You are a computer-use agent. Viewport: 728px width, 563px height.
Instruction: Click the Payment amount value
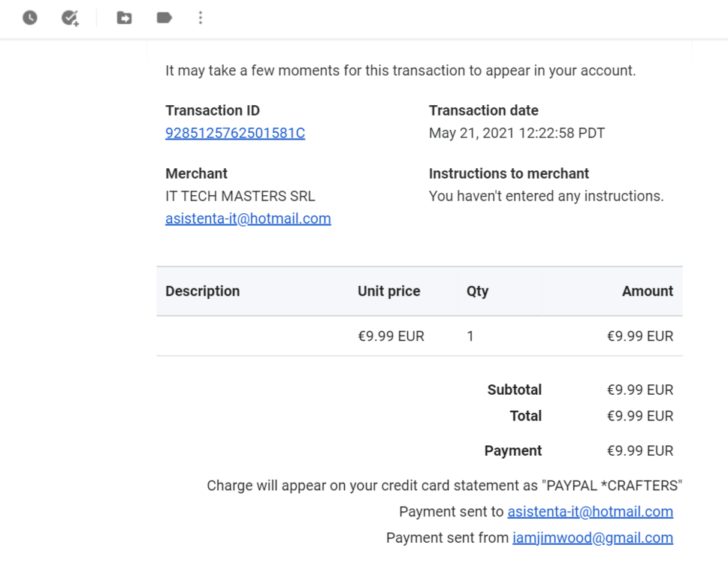pos(639,451)
